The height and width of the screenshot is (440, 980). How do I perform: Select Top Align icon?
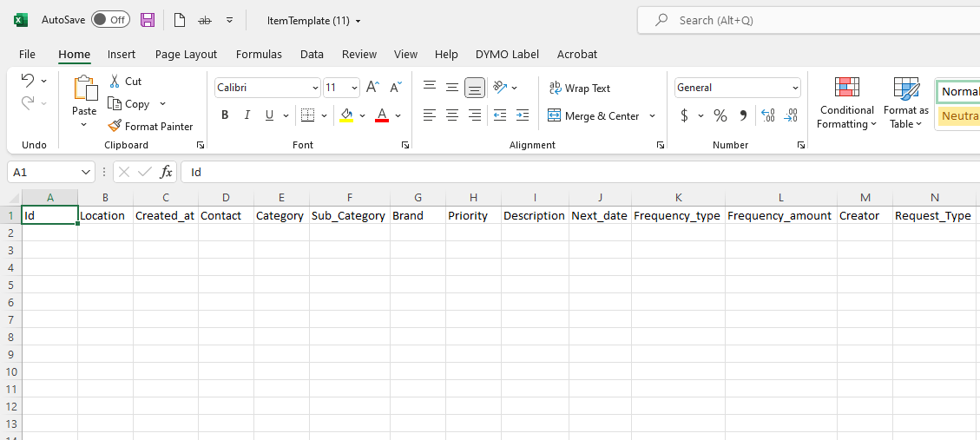tap(430, 88)
